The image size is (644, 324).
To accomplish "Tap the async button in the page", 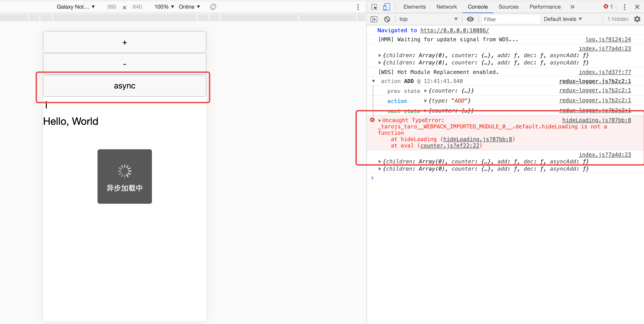I will click(x=124, y=86).
